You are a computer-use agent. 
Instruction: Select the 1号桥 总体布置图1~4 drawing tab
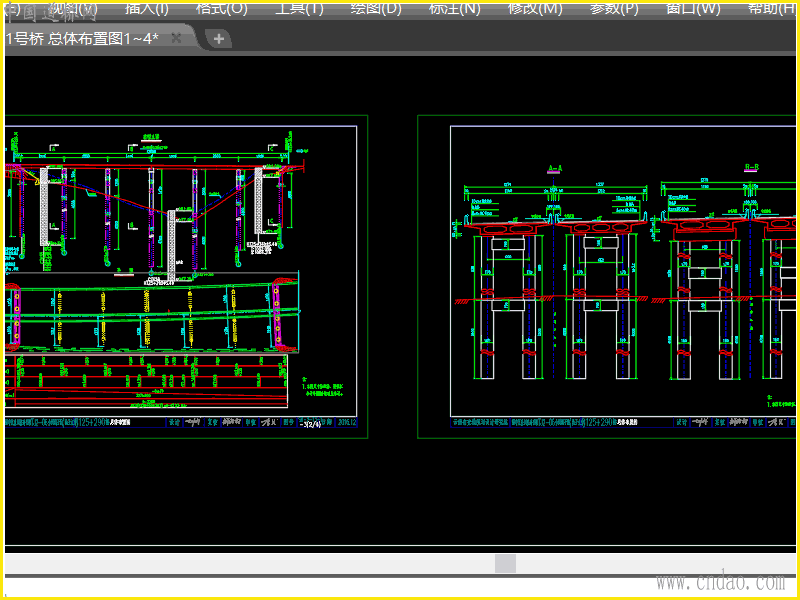coord(83,38)
